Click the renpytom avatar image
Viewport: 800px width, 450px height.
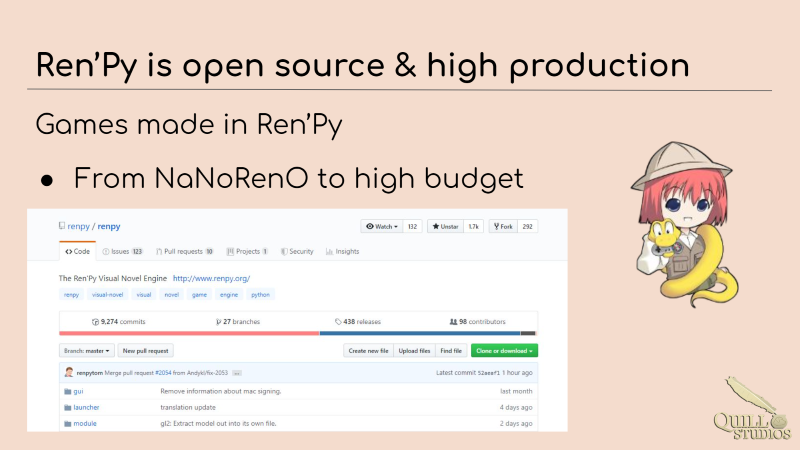point(68,372)
